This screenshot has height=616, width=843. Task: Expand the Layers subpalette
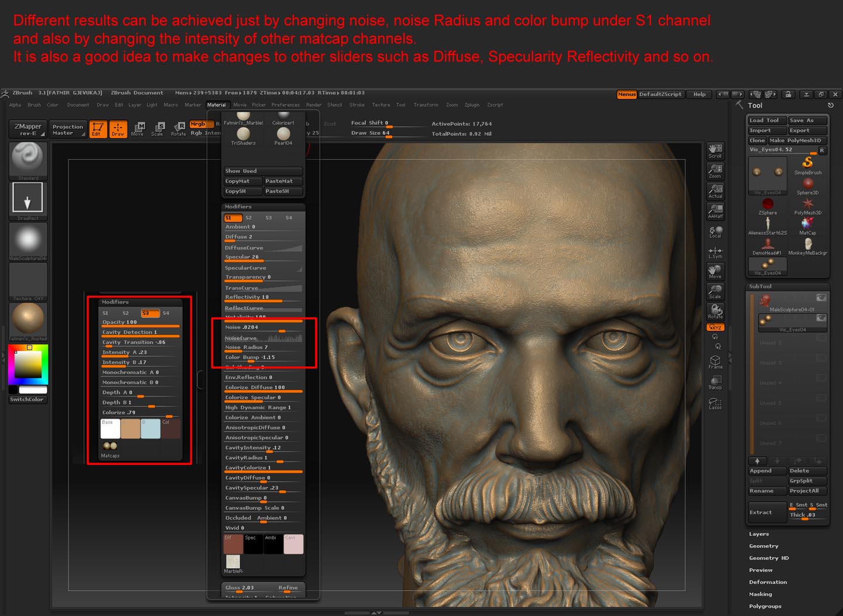point(759,534)
